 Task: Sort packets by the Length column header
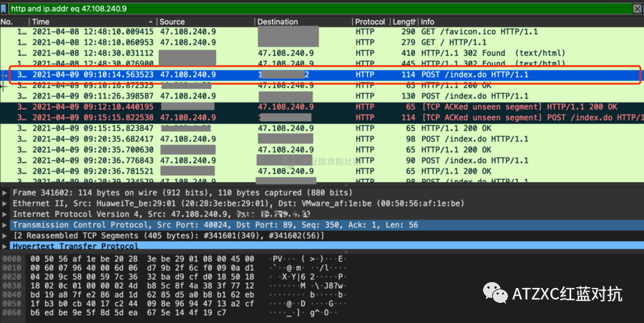pyautogui.click(x=404, y=21)
